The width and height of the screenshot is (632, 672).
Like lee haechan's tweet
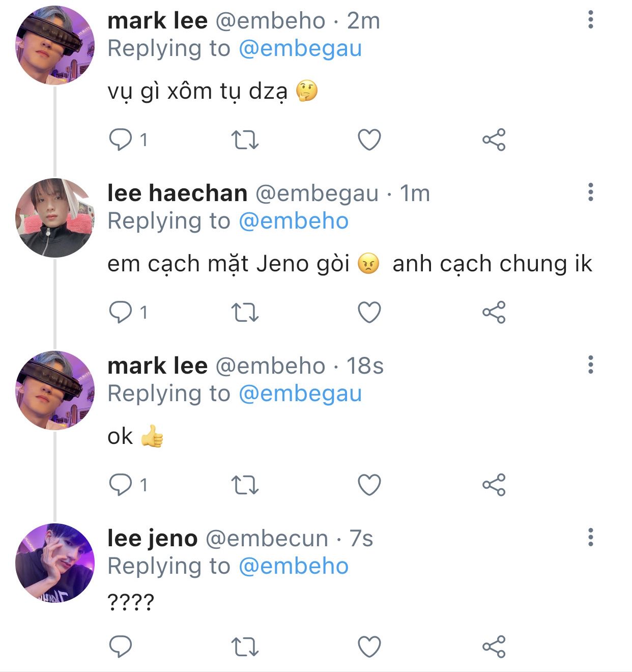point(369,312)
